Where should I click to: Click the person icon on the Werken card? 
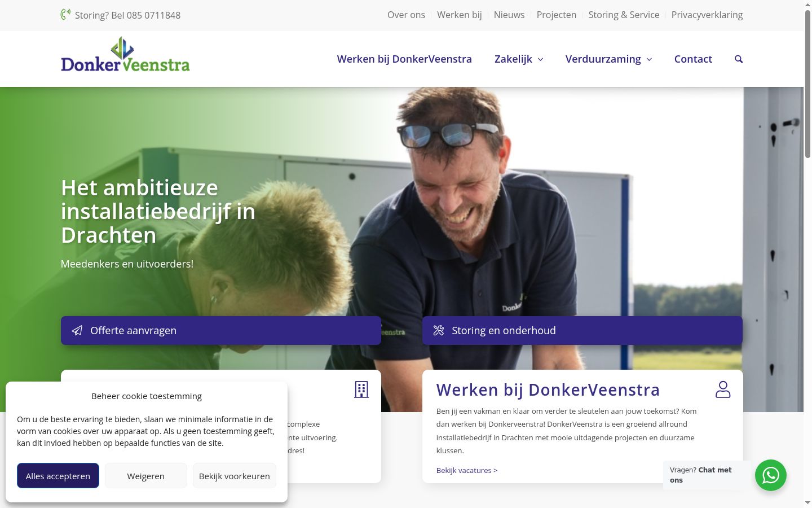tap(723, 389)
